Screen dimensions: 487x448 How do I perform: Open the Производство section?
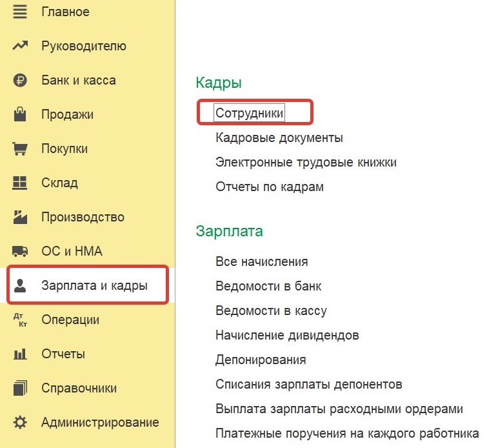[x=83, y=217]
